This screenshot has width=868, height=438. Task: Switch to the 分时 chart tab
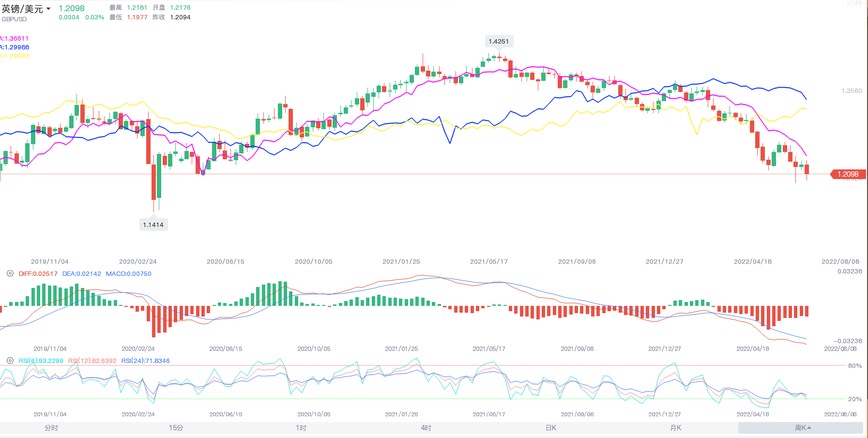[x=51, y=428]
